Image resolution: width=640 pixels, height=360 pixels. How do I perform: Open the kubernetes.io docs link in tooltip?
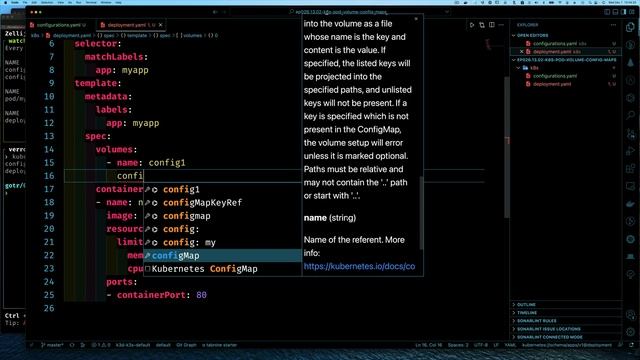359,266
